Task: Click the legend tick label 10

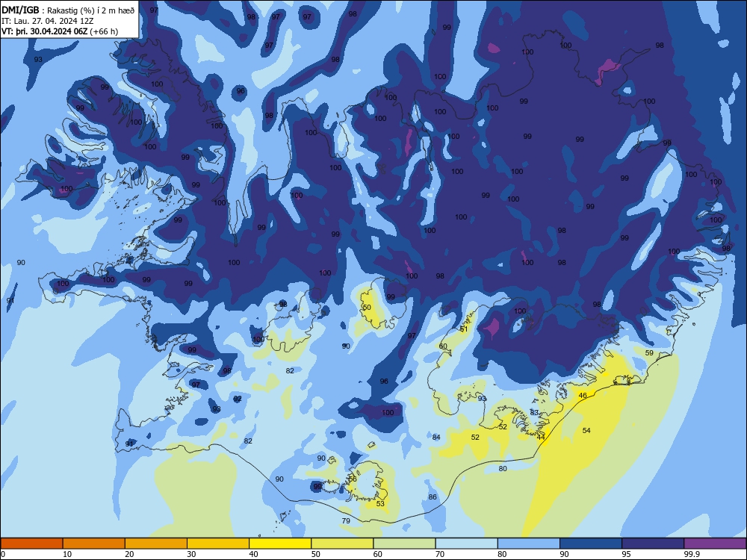Action: (x=67, y=554)
